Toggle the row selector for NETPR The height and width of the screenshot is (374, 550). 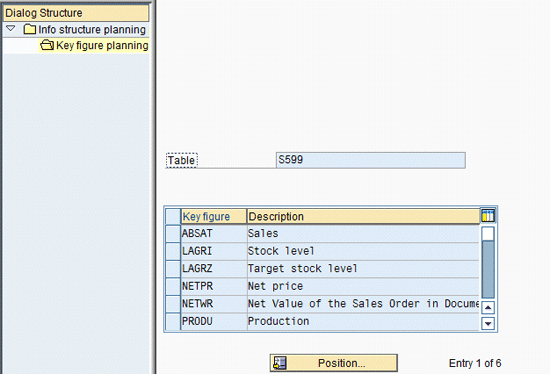point(173,286)
